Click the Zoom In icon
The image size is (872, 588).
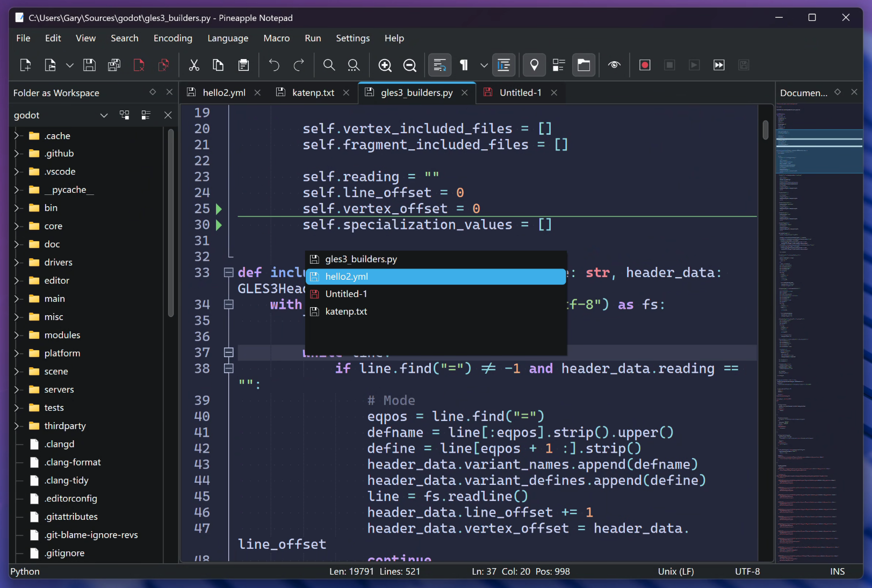(385, 65)
